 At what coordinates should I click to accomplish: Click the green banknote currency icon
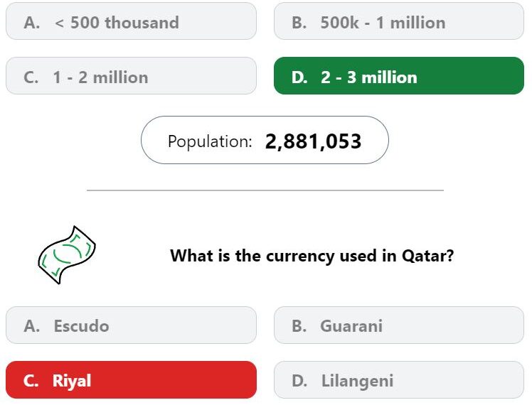pos(67,255)
